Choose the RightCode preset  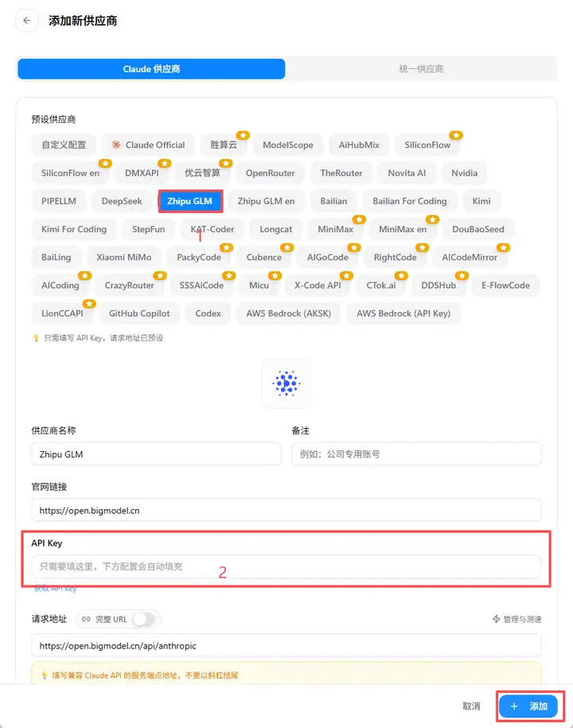[x=396, y=257]
